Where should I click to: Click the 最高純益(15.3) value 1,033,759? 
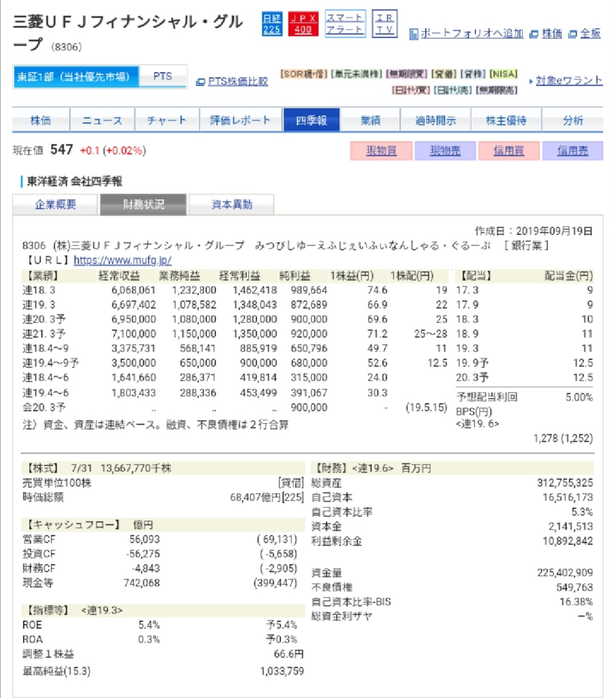282,671
